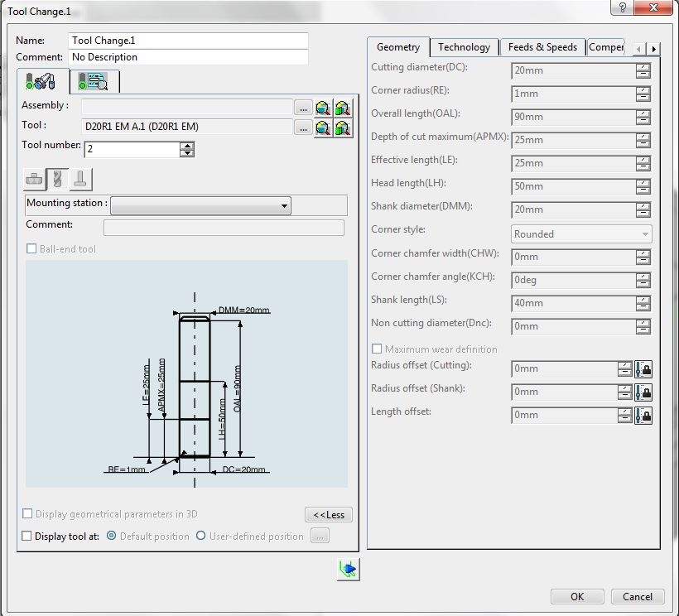Screen dimensions: 679x616
Task: Increase the Tool number with up arrow
Action: [x=187, y=146]
